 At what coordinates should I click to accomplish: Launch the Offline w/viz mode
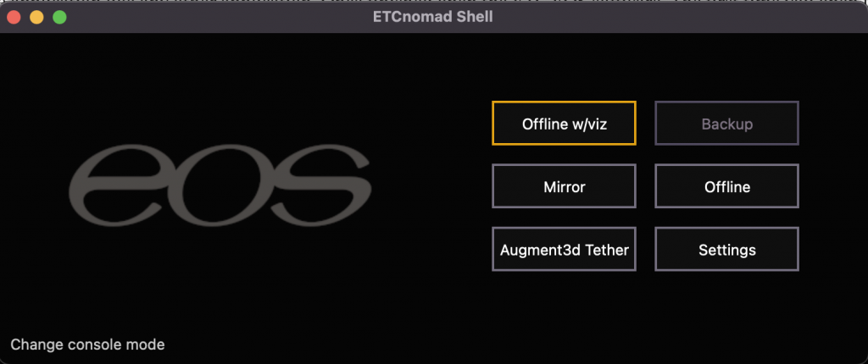tap(564, 124)
